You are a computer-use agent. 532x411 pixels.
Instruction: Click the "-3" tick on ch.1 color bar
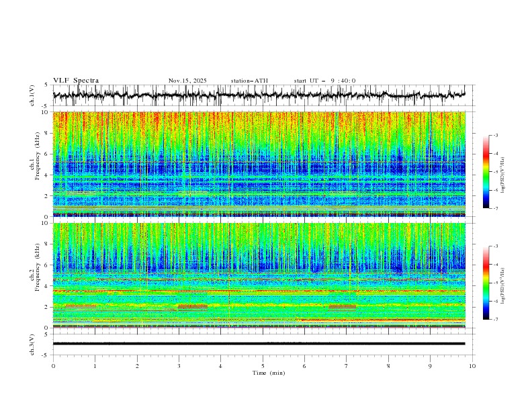tap(495, 135)
